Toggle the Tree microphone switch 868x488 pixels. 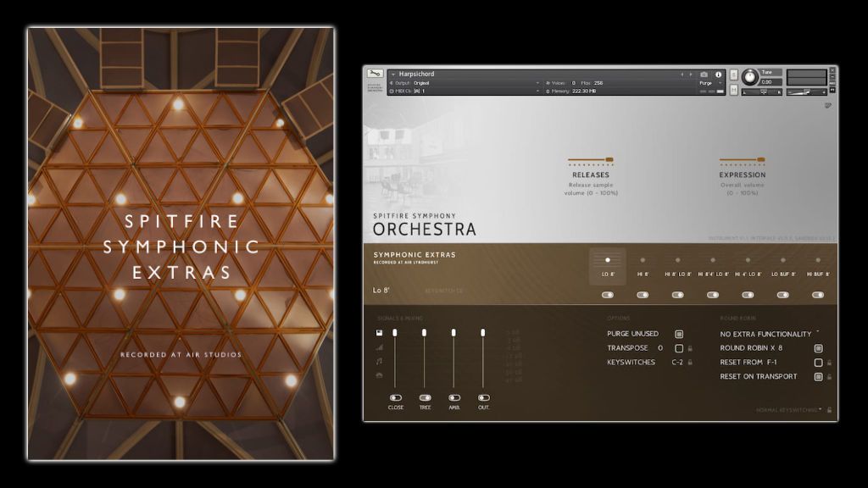pyautogui.click(x=426, y=398)
